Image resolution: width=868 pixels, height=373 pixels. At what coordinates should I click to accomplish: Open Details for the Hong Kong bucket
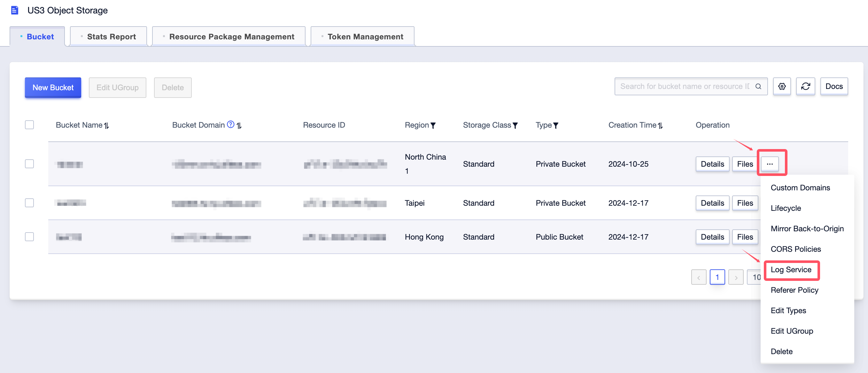[x=712, y=237]
